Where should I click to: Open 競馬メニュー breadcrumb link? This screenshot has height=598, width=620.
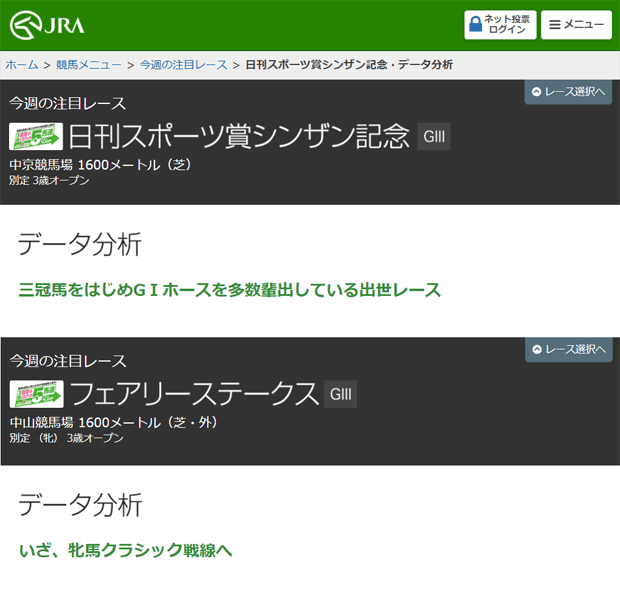point(89,64)
